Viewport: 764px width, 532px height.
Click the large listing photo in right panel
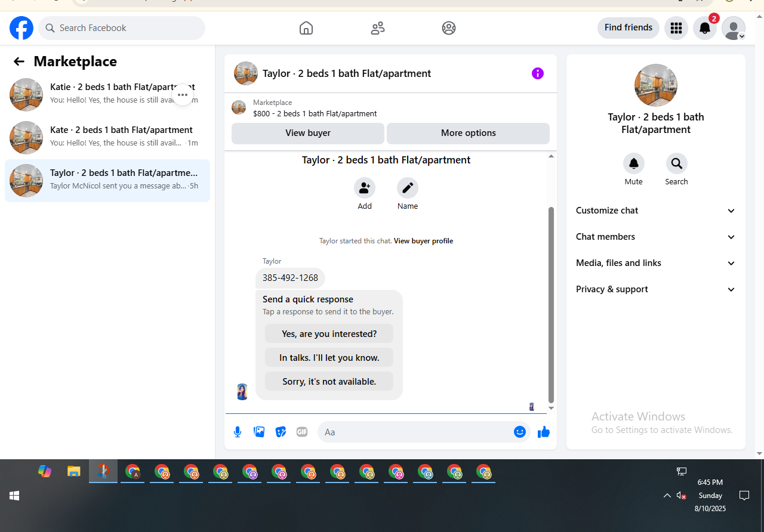pyautogui.click(x=656, y=85)
